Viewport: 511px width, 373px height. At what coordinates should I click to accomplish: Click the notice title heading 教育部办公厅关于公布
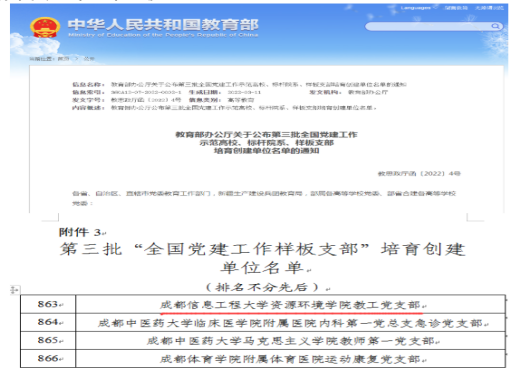[x=266, y=143]
